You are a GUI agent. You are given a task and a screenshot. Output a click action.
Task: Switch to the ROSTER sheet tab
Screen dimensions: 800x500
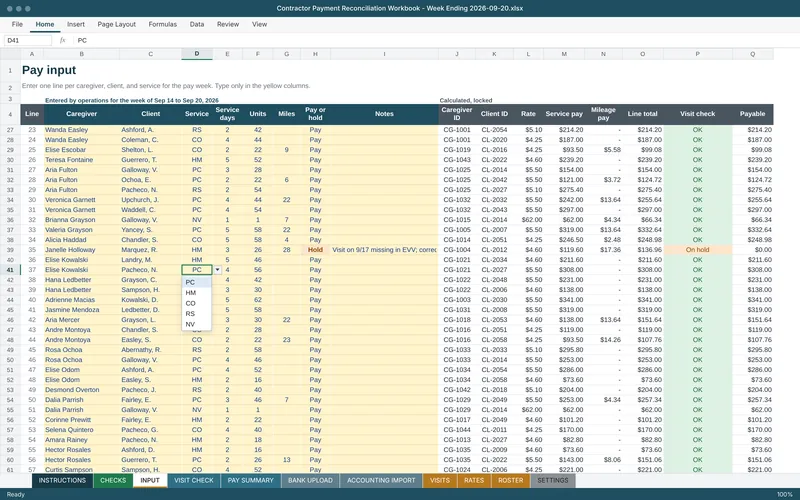[511, 481]
